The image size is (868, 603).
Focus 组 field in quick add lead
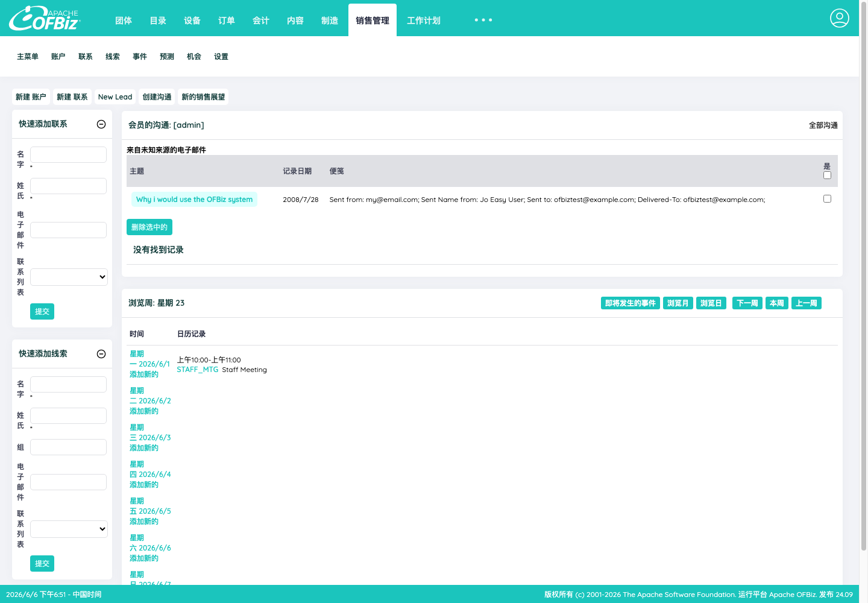69,447
